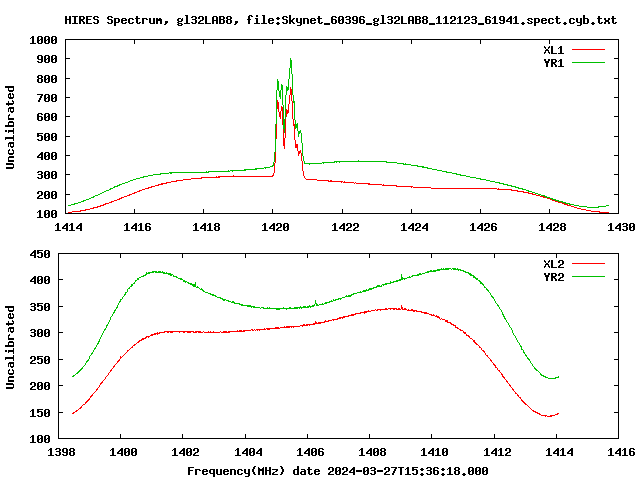
Task: Click the red XL1 peak near 750
Action: tap(291, 90)
